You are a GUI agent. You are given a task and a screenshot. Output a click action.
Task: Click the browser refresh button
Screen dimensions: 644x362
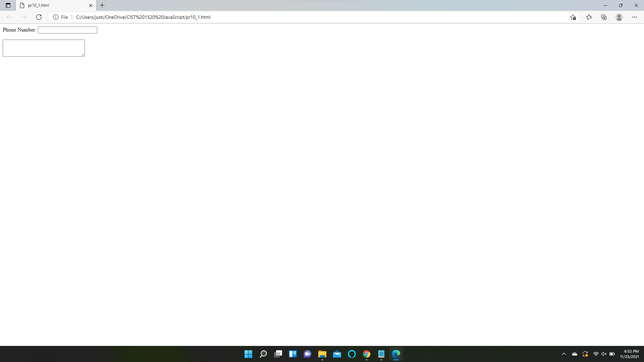tap(39, 17)
